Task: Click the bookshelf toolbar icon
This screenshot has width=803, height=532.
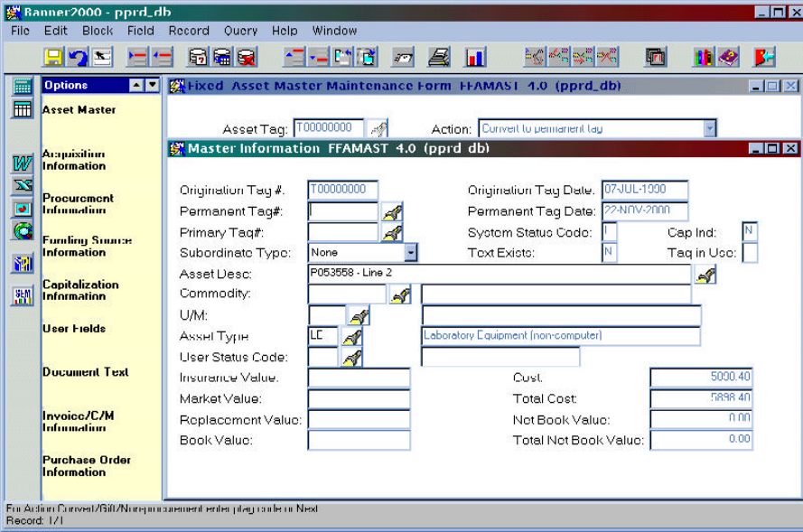Action: [703, 57]
